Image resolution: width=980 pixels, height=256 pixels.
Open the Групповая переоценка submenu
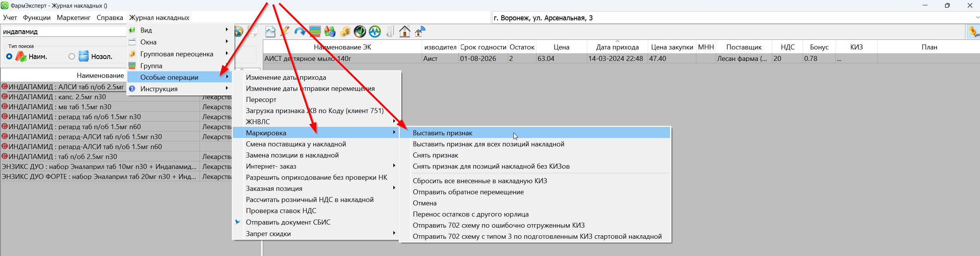point(177,54)
